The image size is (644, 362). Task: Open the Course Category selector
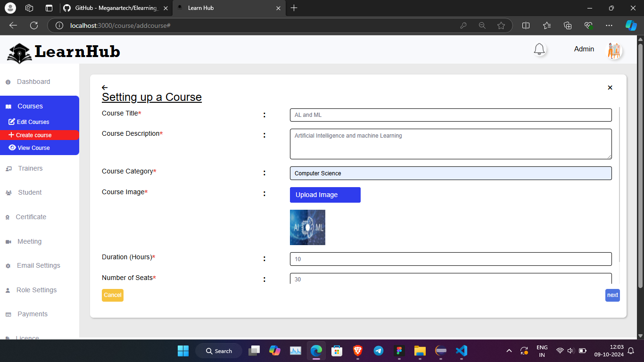[x=450, y=173]
